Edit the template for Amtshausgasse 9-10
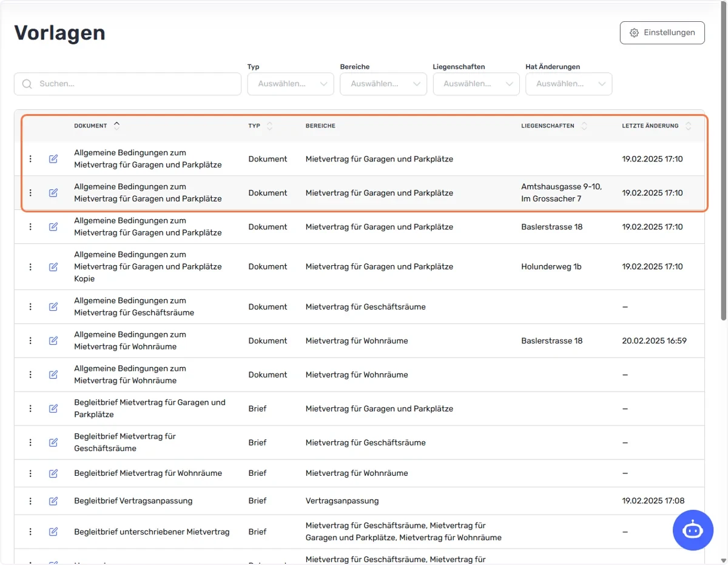This screenshot has height=565, width=728. coord(53,193)
